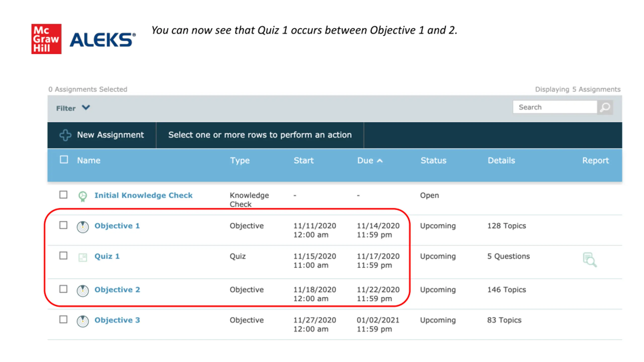
Task: Click the Initial Knowledge Check ribbon icon
Action: tap(83, 197)
